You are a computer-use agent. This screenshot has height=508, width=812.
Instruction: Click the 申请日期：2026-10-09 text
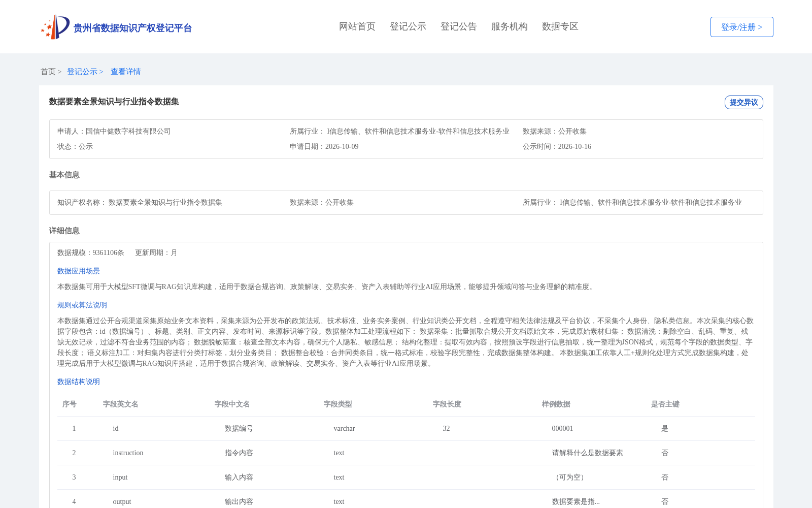click(324, 146)
